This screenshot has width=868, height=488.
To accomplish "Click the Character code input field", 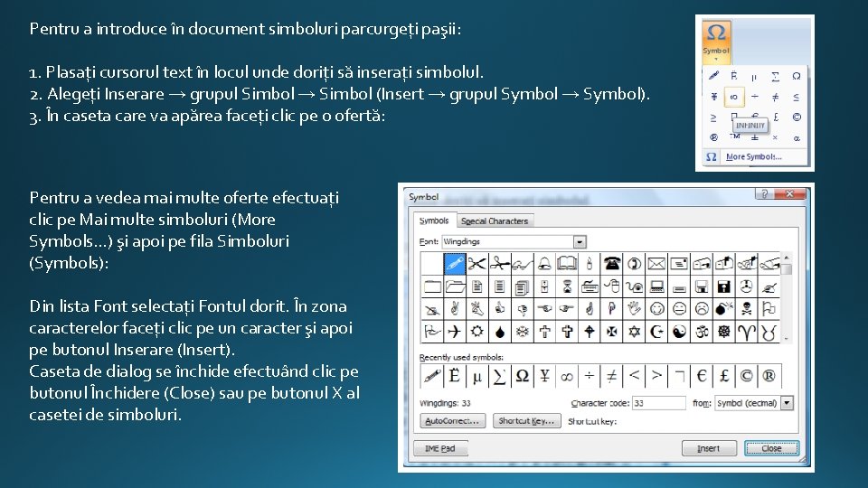I will pos(659,403).
